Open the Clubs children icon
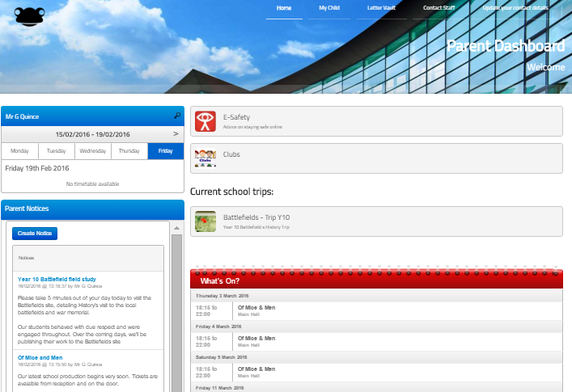Image resolution: width=572 pixels, height=392 pixels. pos(205,158)
